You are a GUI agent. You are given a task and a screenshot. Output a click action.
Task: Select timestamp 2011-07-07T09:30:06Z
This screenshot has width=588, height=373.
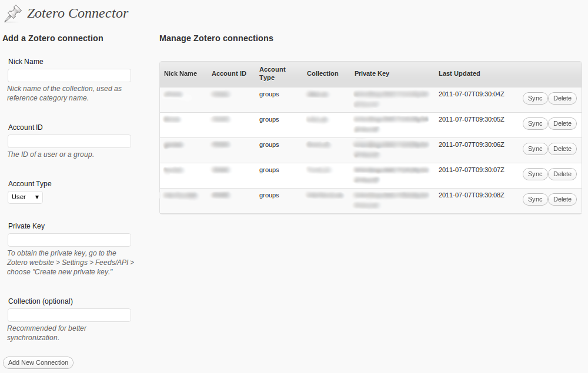click(472, 145)
